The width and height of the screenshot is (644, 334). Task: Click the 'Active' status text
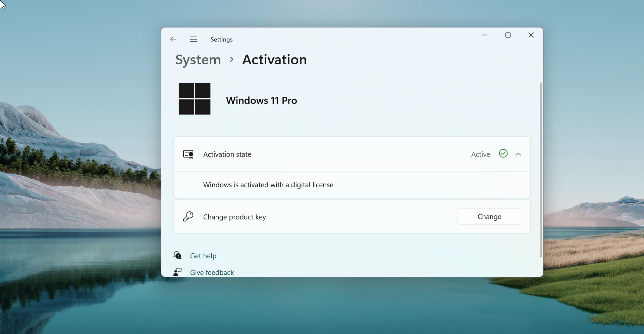point(481,154)
